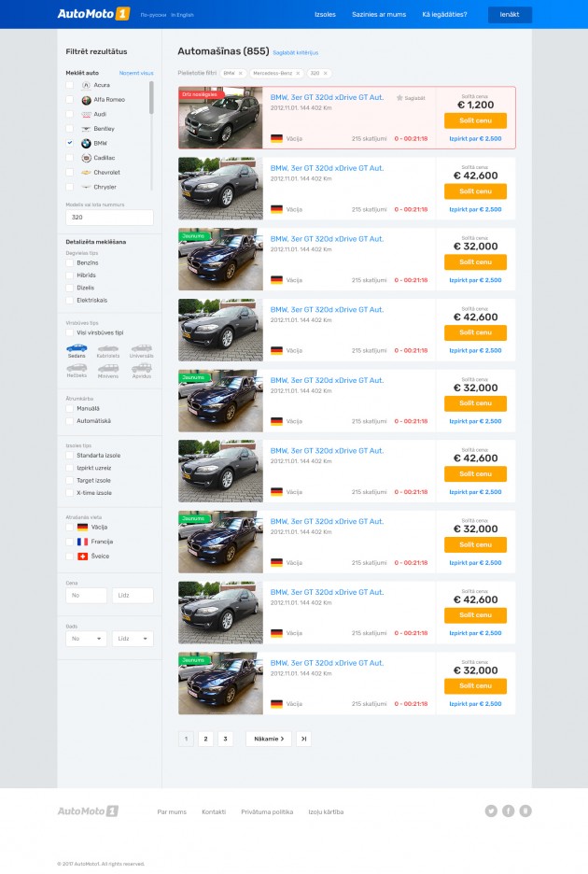Image resolution: width=588 pixels, height=874 pixels.
Task: Open the Gads No year dropdown
Action: pos(87,638)
